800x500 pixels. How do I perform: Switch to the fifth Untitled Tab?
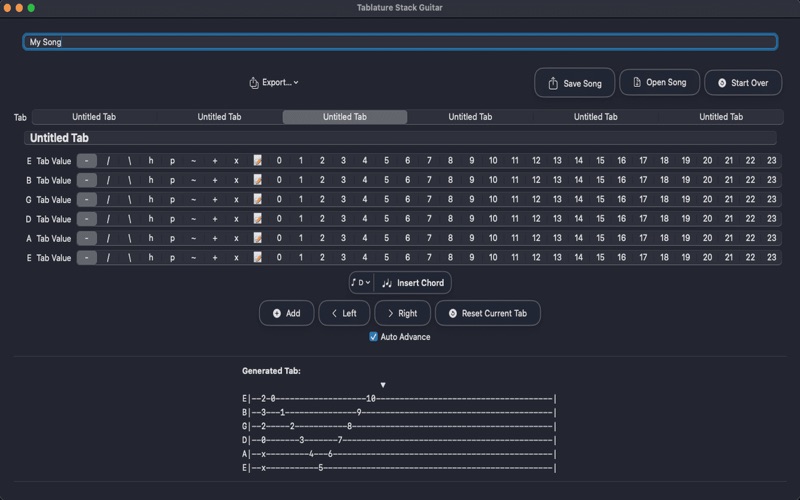coord(596,117)
